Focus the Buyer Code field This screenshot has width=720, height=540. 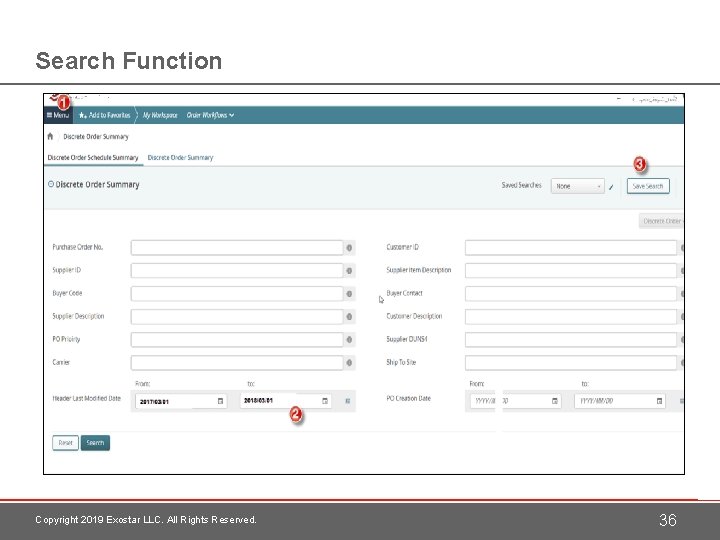point(237,293)
